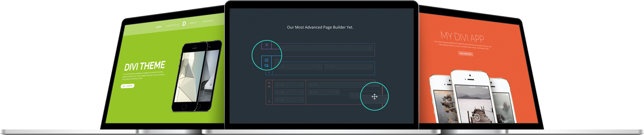Open the blue section hamburger settings icon
The height and width of the screenshot is (135, 644).
[x=266, y=60]
